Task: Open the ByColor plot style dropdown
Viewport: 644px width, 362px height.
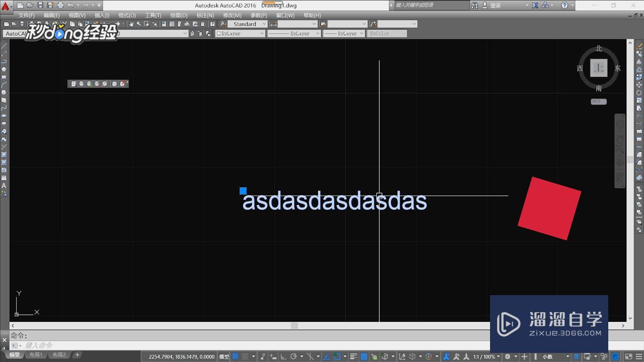Action: point(386,34)
